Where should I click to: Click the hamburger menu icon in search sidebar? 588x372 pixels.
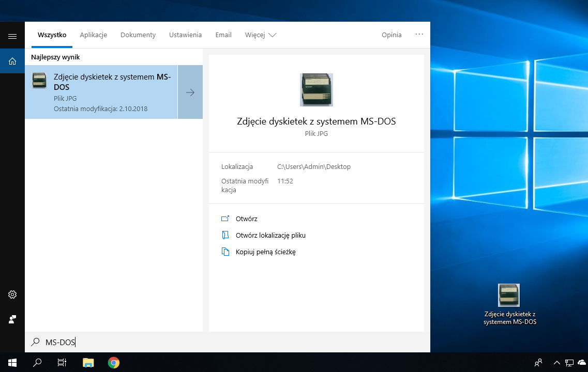[12, 36]
